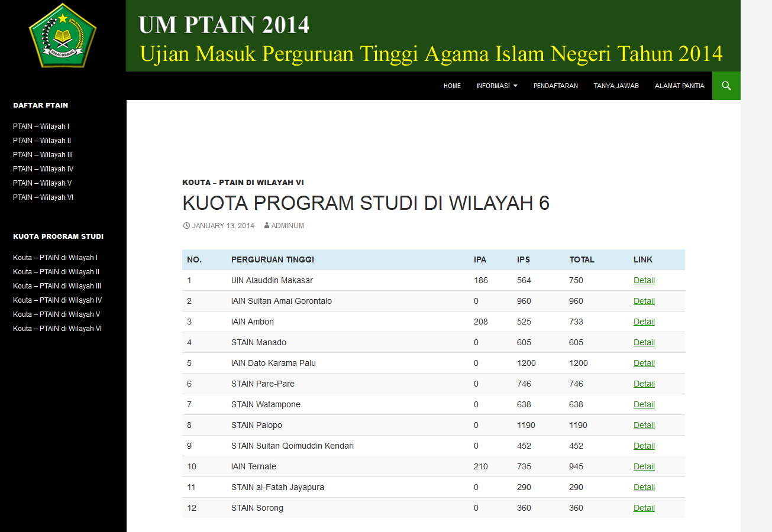This screenshot has height=532, width=772.
Task: Click the green search magnifier icon
Action: tap(726, 86)
